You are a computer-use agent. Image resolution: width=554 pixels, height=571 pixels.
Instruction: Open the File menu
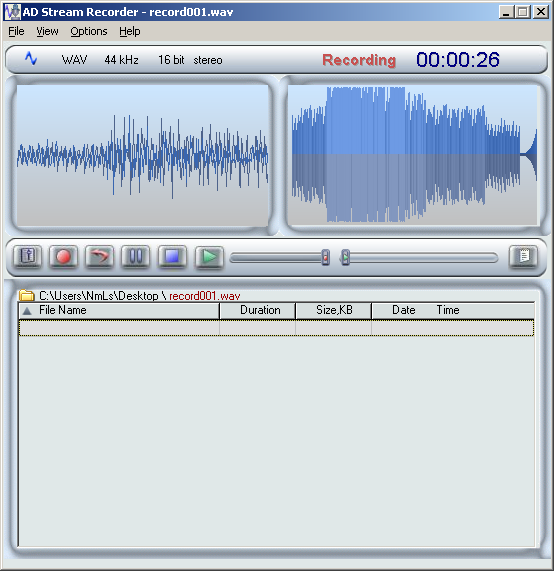(x=16, y=32)
